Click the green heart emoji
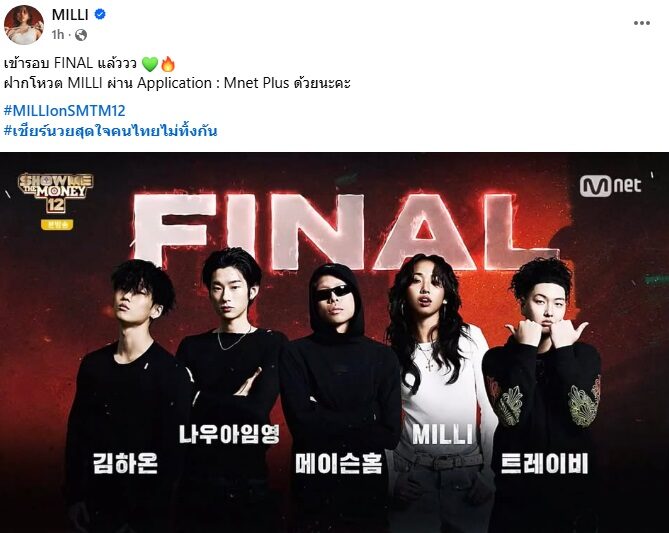This screenshot has width=669, height=533. coord(150,64)
